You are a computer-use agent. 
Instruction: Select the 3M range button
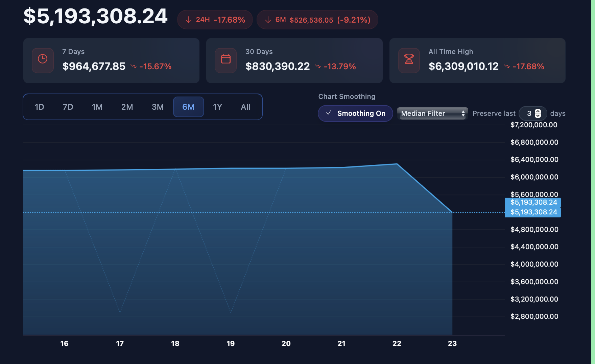coord(158,107)
